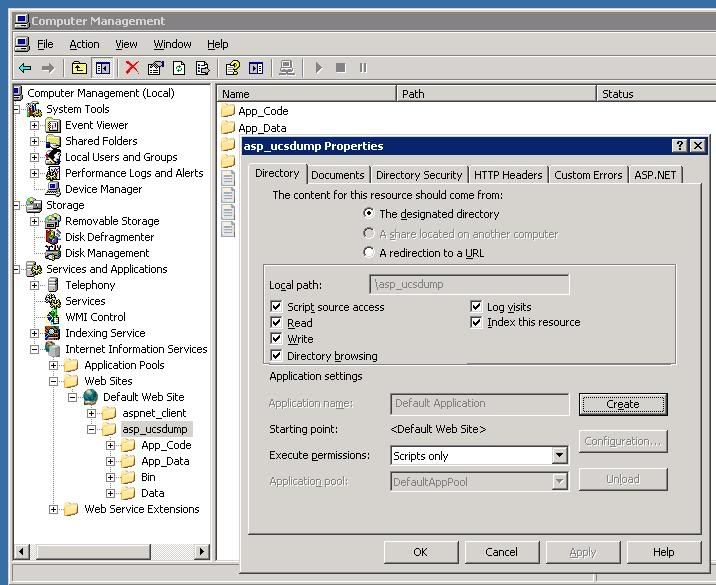Open the Properties toolbar icon
This screenshot has width=716, height=585.
tap(156, 69)
